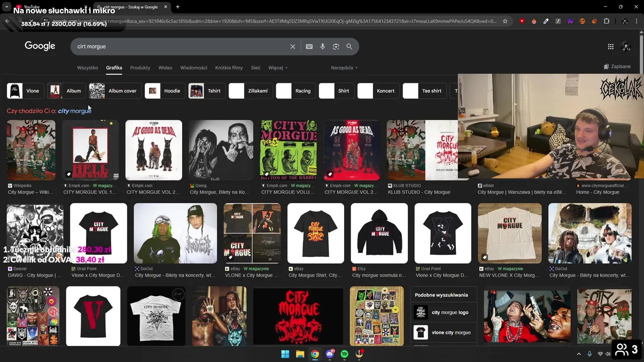Open the Home - City Morgue result link
This screenshot has width=644, height=362.
[598, 192]
